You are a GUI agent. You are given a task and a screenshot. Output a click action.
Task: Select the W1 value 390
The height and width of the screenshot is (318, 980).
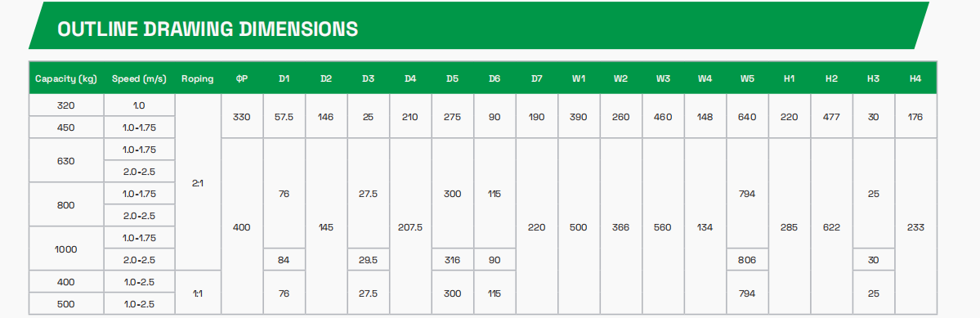(578, 117)
